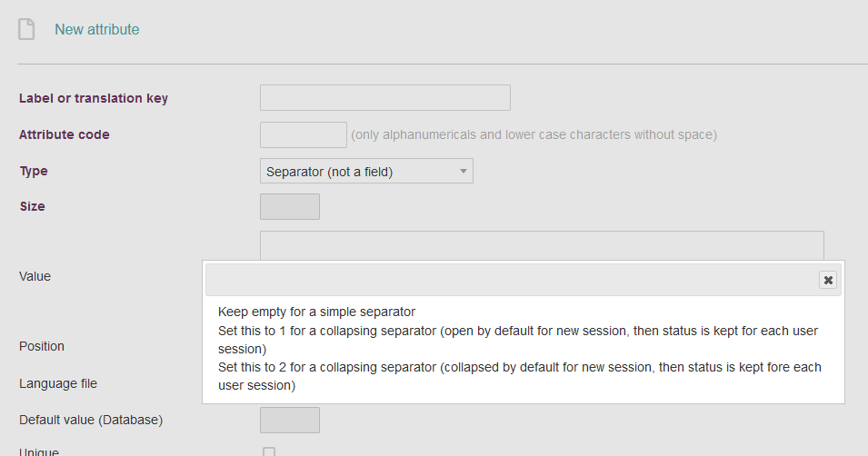Viewport: 868px width, 456px height.
Task: Select the "Separator (not a field)" type text
Action: 329,172
